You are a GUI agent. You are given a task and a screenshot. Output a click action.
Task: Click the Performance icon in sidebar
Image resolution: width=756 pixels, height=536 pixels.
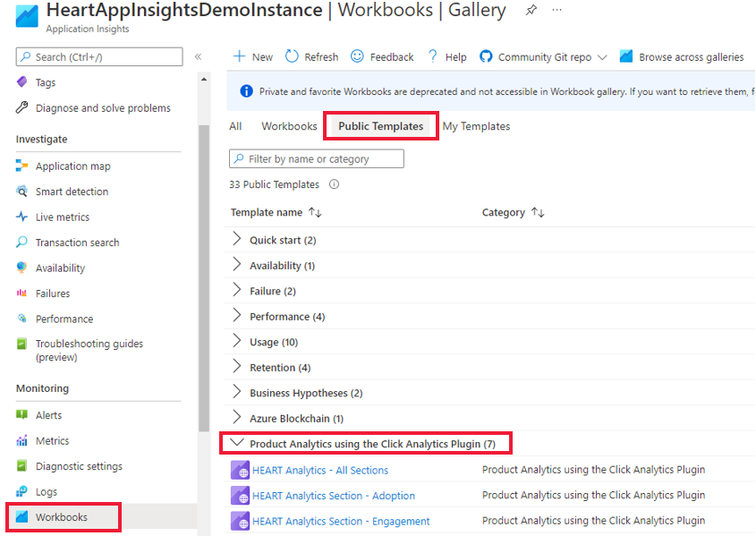(21, 319)
